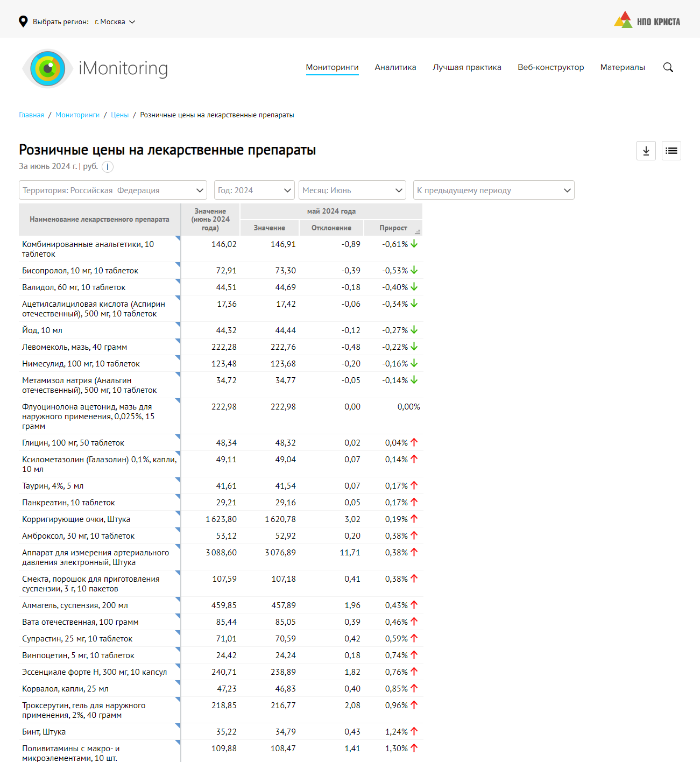Open the Год: 2024 dropdown
The width and height of the screenshot is (700, 762).
click(254, 190)
